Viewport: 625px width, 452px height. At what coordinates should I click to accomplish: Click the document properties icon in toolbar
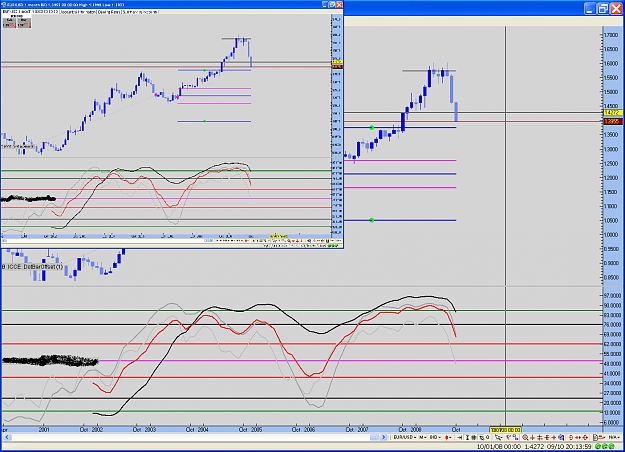coord(595,437)
